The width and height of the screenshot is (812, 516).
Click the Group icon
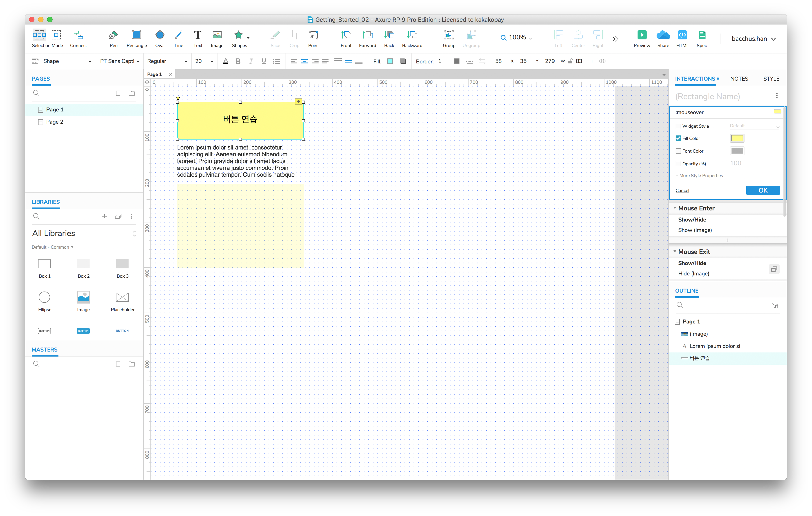[x=449, y=35]
